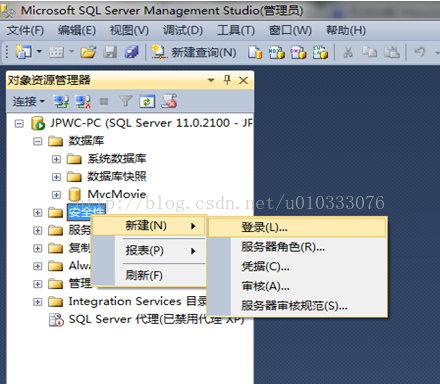Collapse the 数据库 folder

[x=38, y=141]
